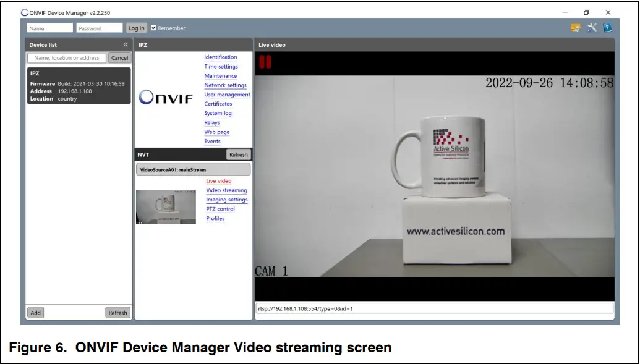Click the ONVIF logo image

(166, 98)
